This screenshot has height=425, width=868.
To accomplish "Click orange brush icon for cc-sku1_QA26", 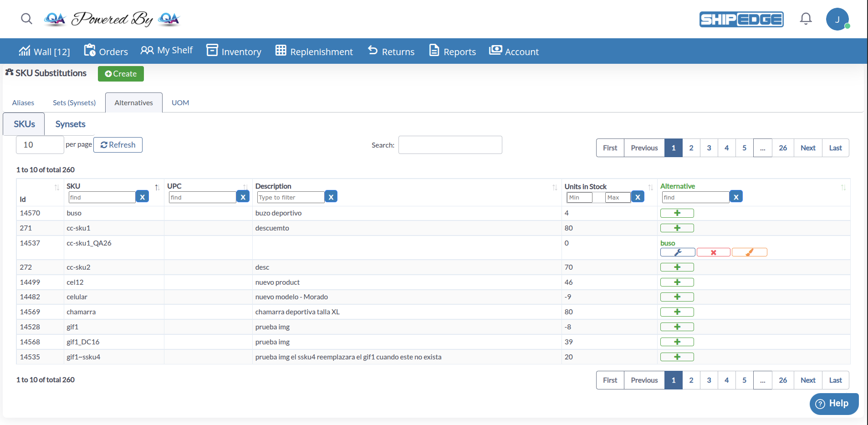I will pos(749,252).
